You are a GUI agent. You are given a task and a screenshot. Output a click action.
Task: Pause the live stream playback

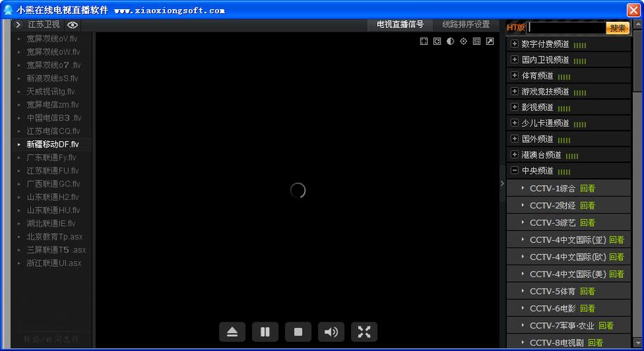coord(265,332)
